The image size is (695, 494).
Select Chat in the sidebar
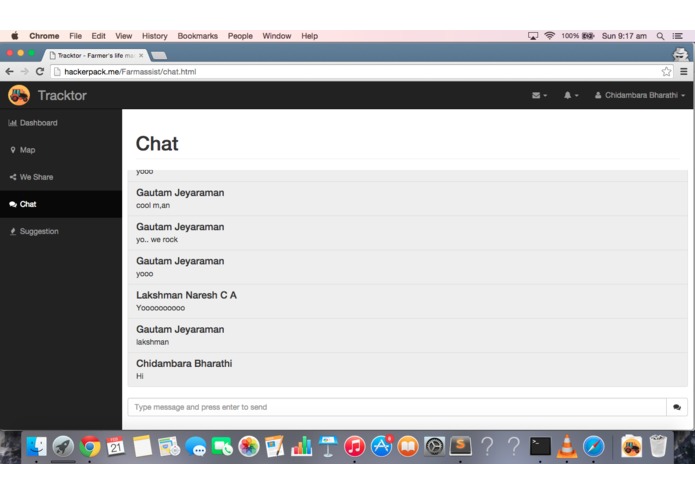61,204
